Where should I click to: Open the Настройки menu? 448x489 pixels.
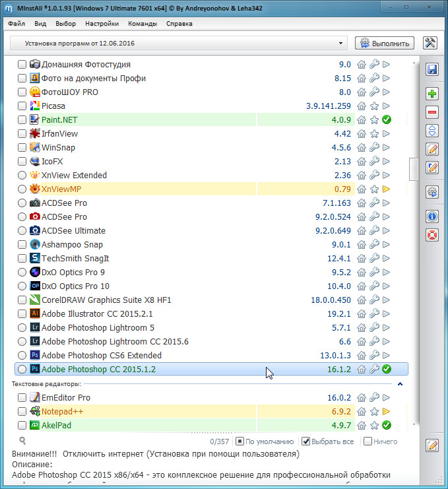(x=102, y=24)
